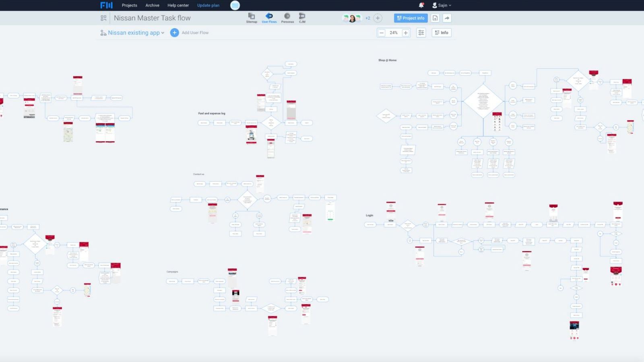644x362 pixels.
Task: Click the +2 more collaborators label
Action: coord(367,18)
